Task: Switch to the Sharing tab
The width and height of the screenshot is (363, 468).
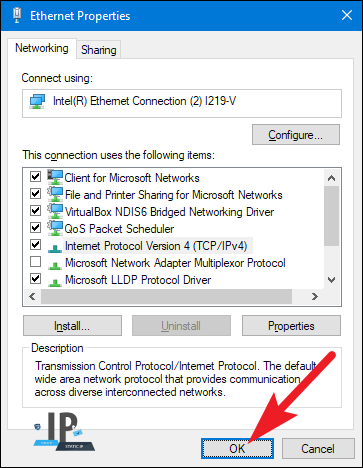Action: (x=99, y=50)
